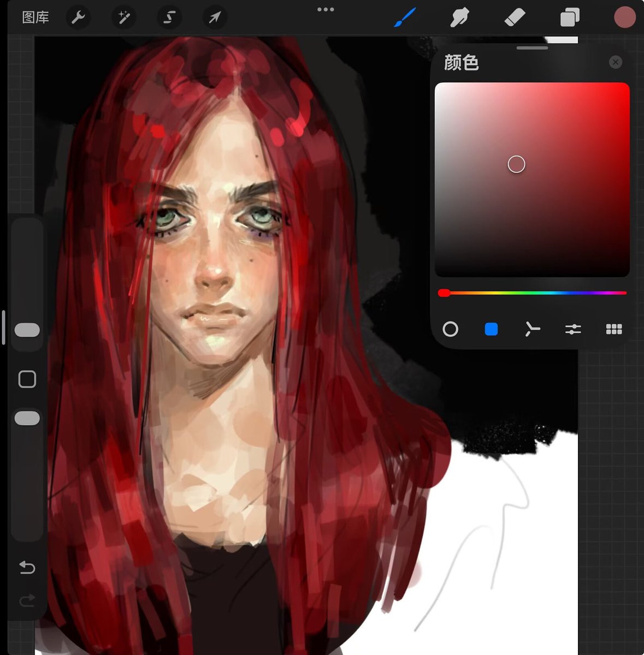This screenshot has width=644, height=655.
Task: Tap the active color circle in top bar
Action: 624,17
